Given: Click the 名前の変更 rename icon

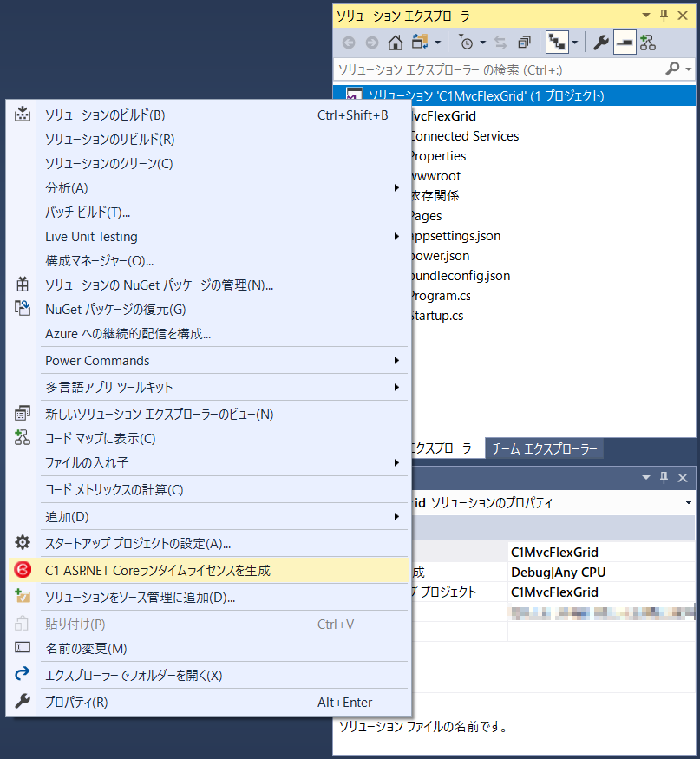Looking at the screenshot, I should pyautogui.click(x=23, y=648).
